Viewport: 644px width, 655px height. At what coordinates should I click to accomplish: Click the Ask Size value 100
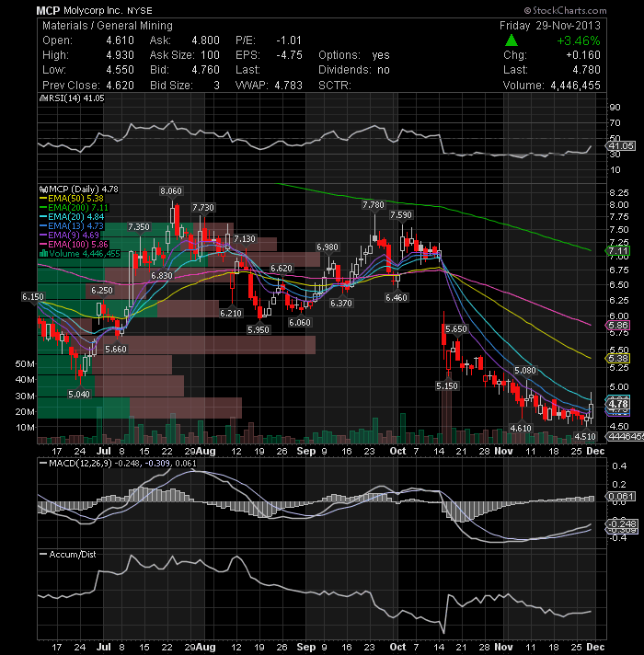click(x=210, y=55)
